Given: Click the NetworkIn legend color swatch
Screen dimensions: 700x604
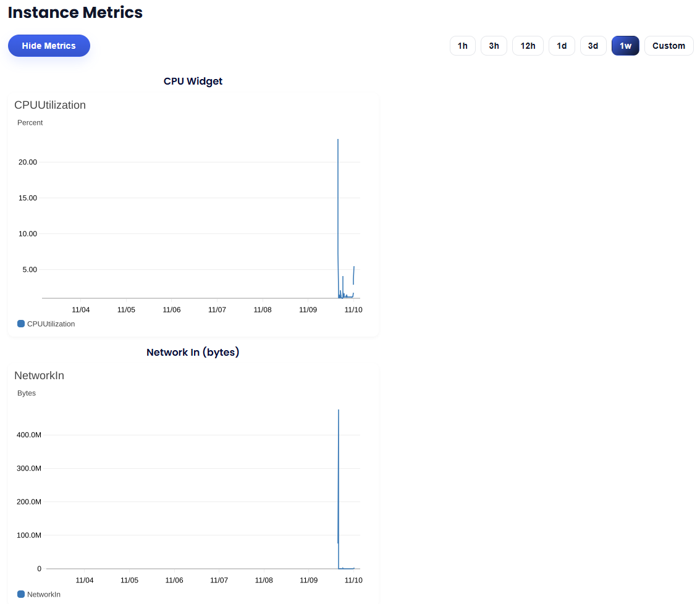Looking at the screenshot, I should (20, 594).
